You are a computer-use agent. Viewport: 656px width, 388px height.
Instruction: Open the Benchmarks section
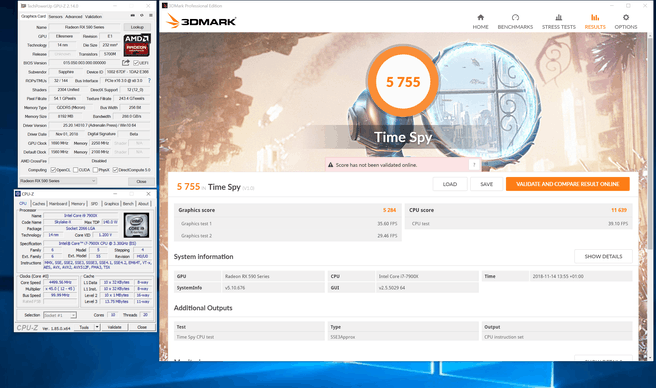[515, 22]
